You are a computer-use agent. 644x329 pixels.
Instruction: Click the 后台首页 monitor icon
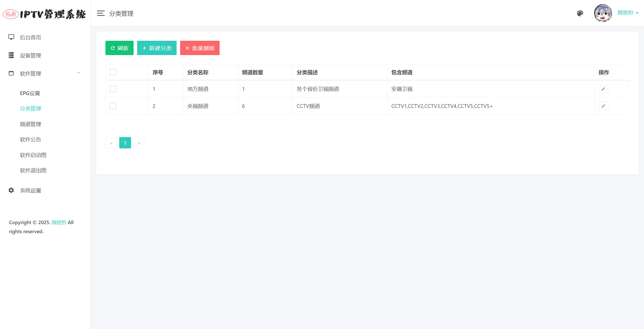point(11,37)
